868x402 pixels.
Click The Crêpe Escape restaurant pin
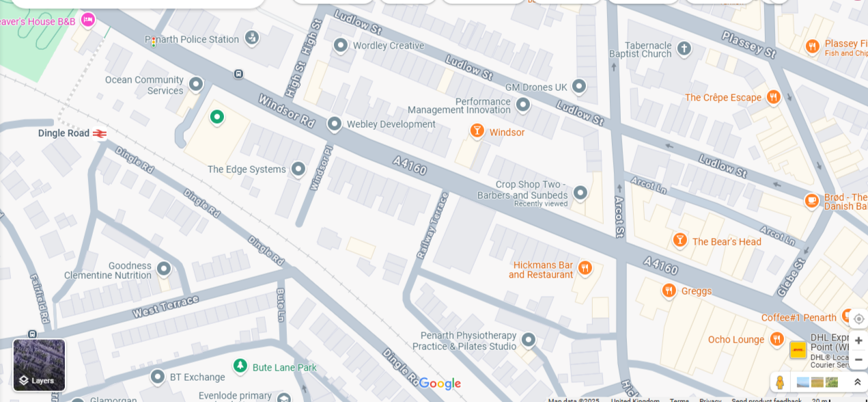click(x=773, y=97)
